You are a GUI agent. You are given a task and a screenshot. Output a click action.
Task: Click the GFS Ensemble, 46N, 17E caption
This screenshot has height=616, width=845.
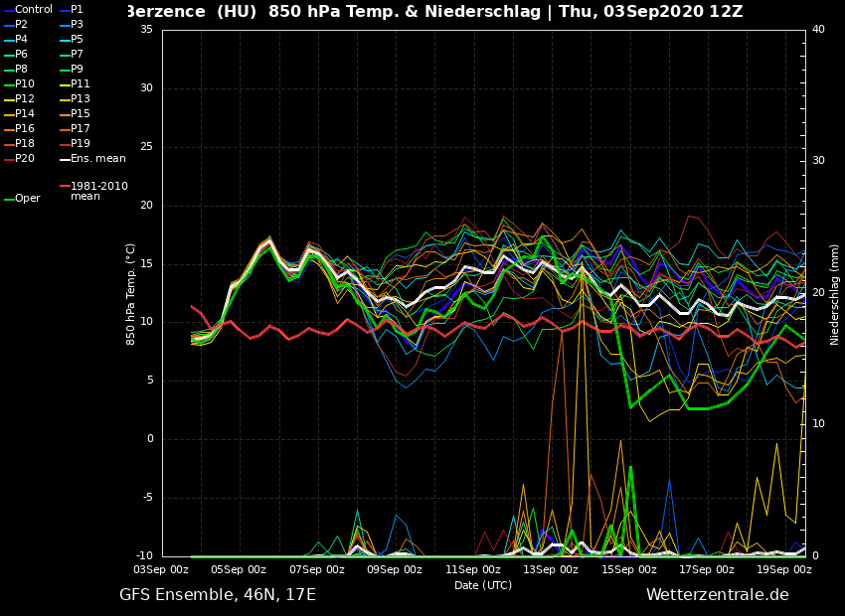(218, 595)
